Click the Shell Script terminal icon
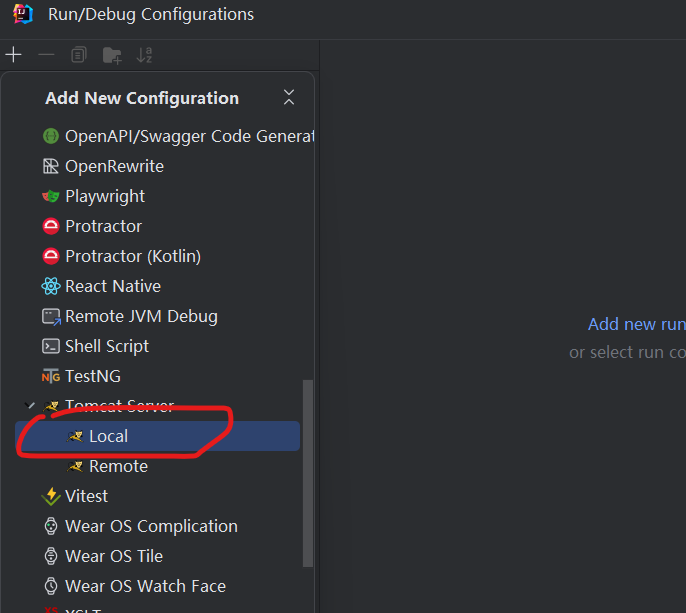This screenshot has height=613, width=686. pos(51,346)
